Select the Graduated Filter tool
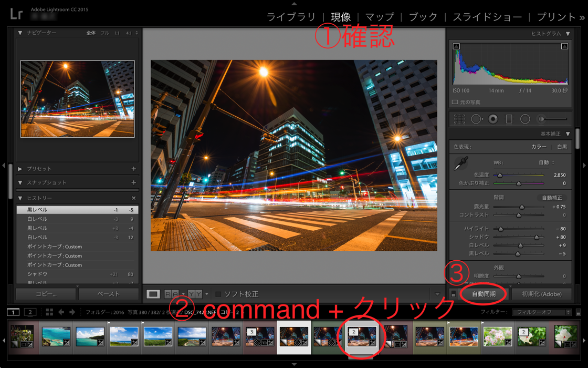This screenshot has width=588, height=368. pos(509,119)
